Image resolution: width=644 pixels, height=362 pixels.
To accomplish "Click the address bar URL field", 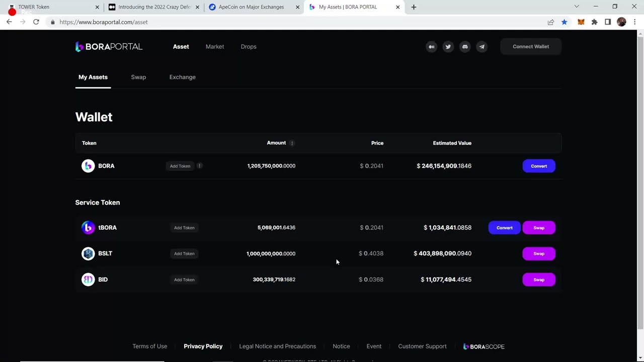I will coord(297,22).
